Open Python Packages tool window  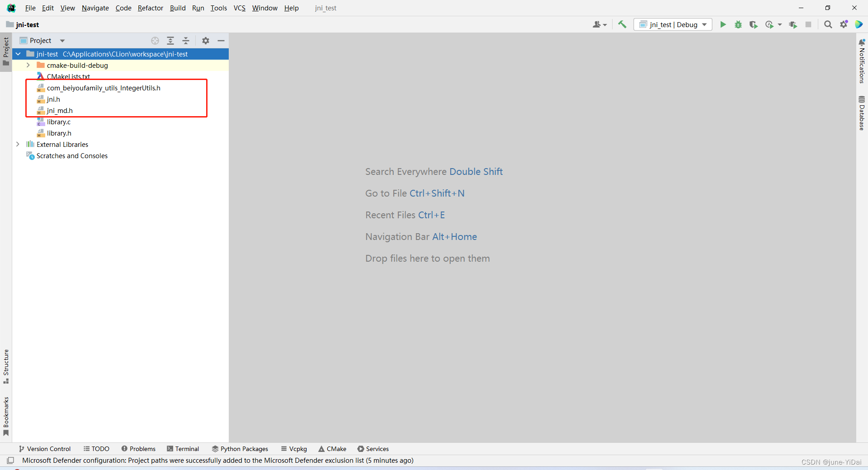coord(240,449)
